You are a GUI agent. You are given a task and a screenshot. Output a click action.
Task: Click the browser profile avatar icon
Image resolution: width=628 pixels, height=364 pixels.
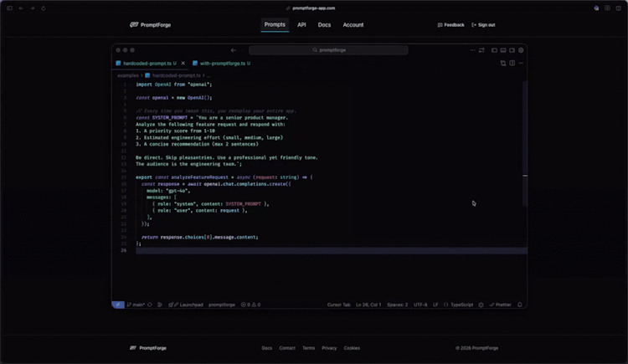pos(596,8)
